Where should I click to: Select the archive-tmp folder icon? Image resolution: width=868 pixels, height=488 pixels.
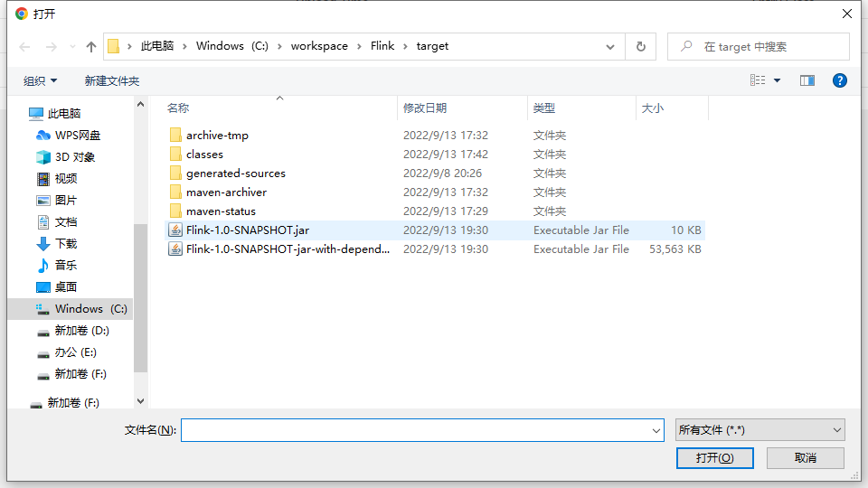pos(175,135)
